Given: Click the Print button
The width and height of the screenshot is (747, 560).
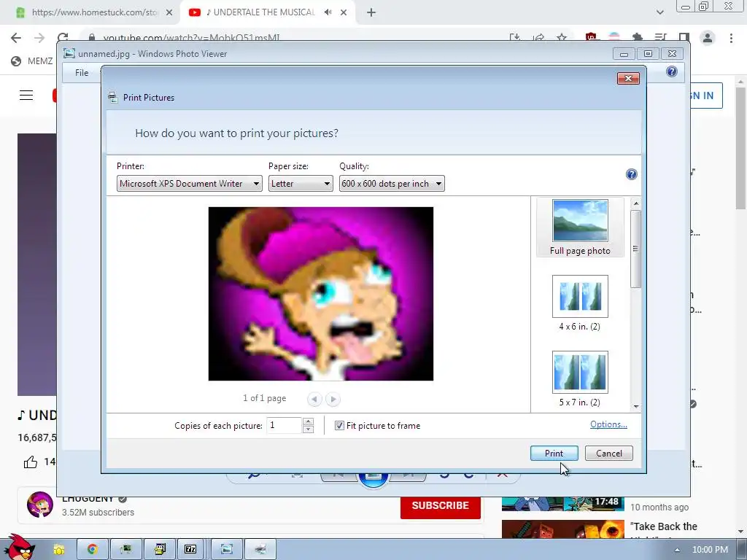Looking at the screenshot, I should click(554, 454).
